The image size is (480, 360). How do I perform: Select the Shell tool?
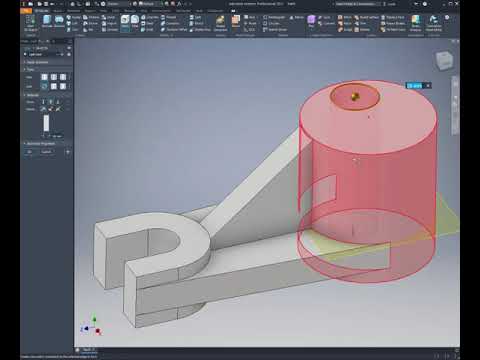point(147,23)
